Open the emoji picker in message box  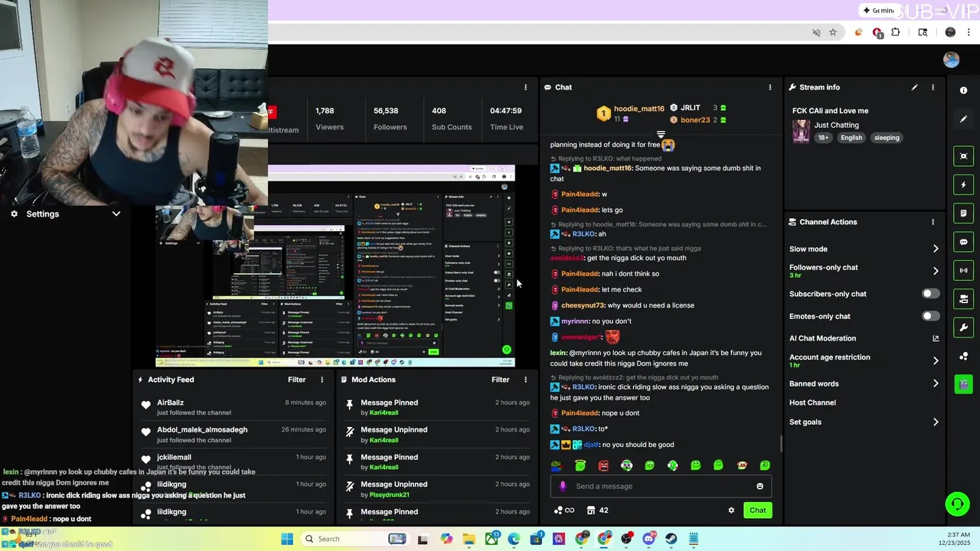click(x=759, y=486)
